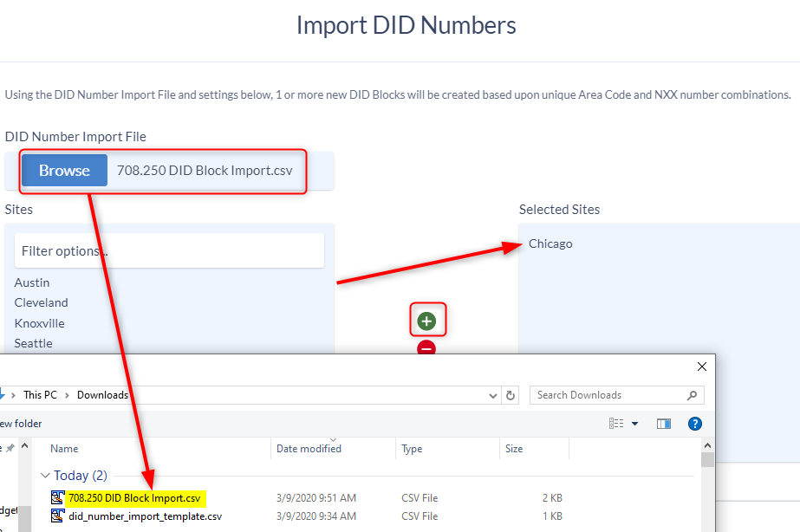Click CSV File type of 708.250 DID Block Import row
Viewport: 800px width, 532px height.
tap(420, 498)
